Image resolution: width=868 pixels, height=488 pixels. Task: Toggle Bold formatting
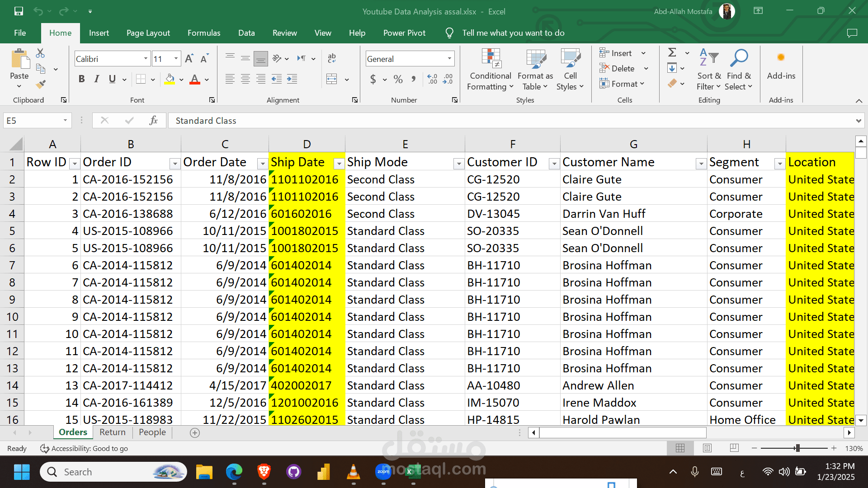click(x=81, y=80)
